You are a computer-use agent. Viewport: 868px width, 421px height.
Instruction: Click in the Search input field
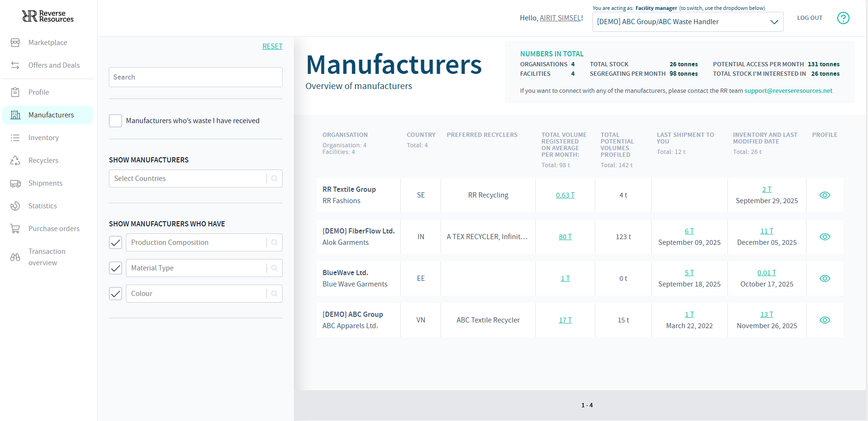tap(195, 77)
